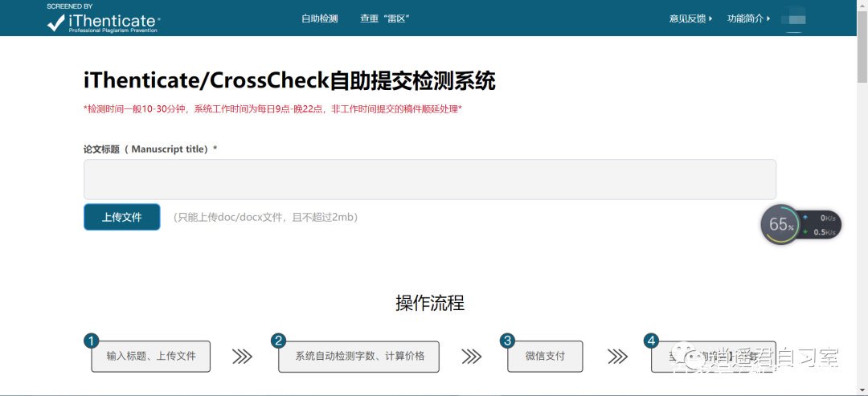
Task: Click the red notice about 检测时间一般10-30分钟
Action: [272, 109]
